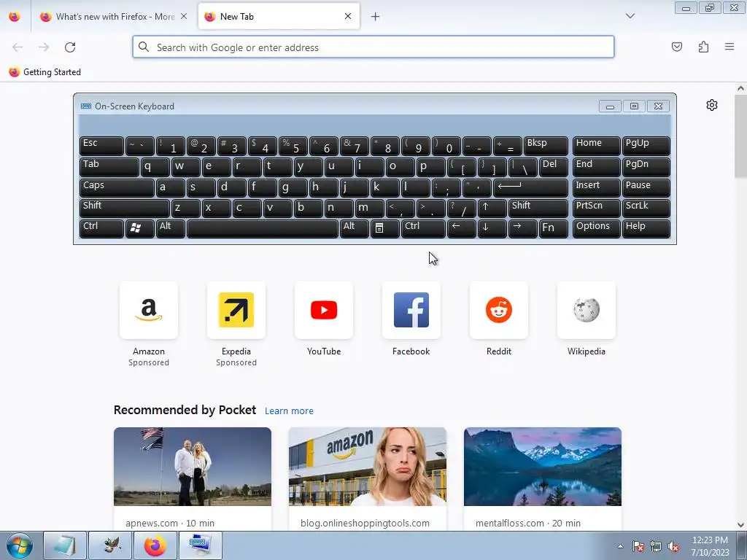
Task: Click the Home key on keyboard
Action: [x=597, y=146]
